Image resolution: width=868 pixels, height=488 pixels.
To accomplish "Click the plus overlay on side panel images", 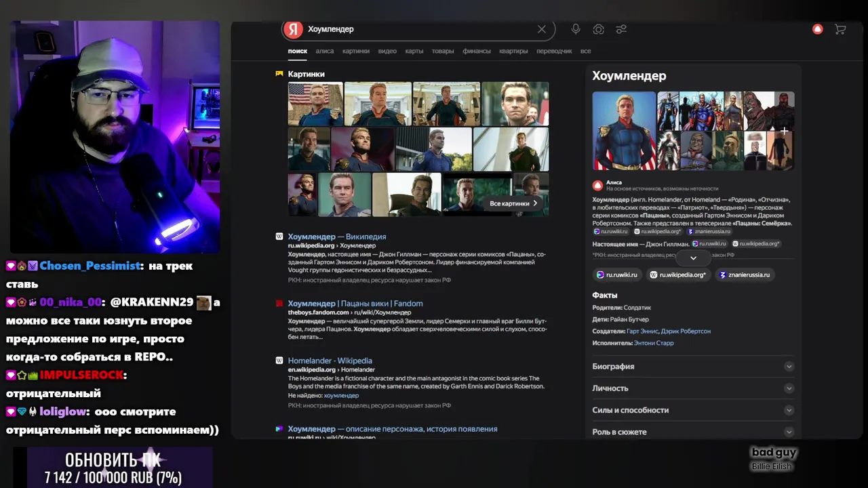I will (784, 130).
